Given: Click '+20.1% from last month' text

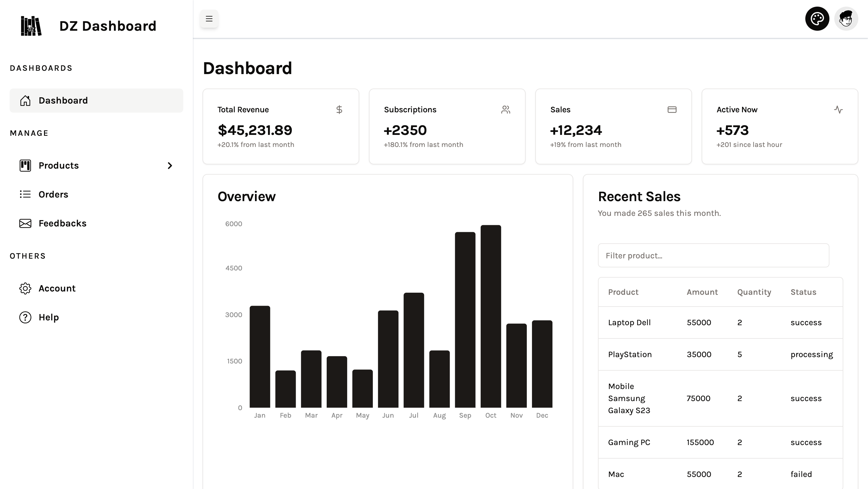Looking at the screenshot, I should (x=256, y=145).
